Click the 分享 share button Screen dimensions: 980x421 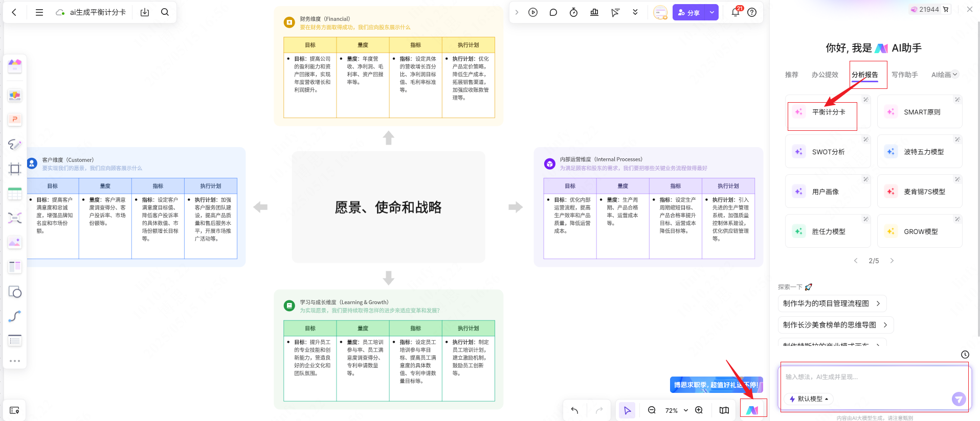[x=689, y=12]
